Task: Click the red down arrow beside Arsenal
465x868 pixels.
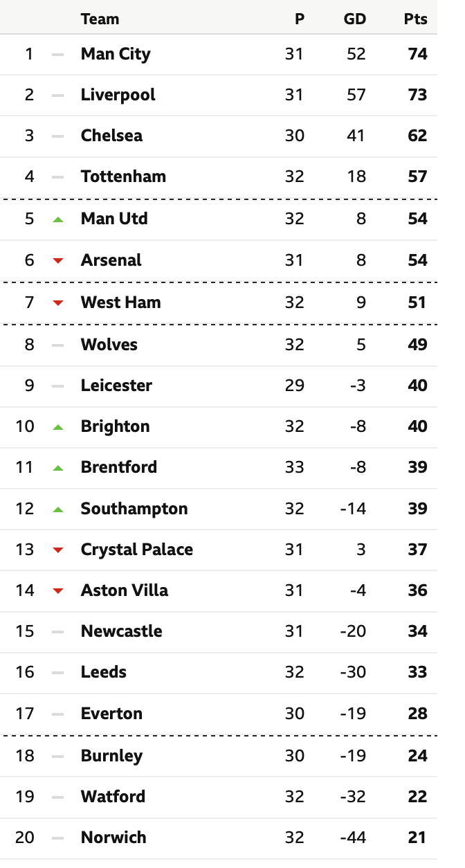Action: click(x=58, y=261)
